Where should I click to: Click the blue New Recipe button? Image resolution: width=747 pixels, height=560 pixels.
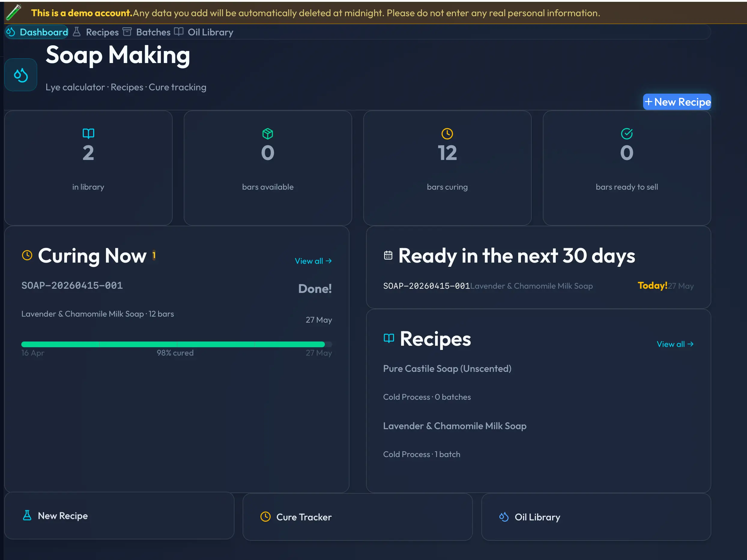click(x=677, y=102)
